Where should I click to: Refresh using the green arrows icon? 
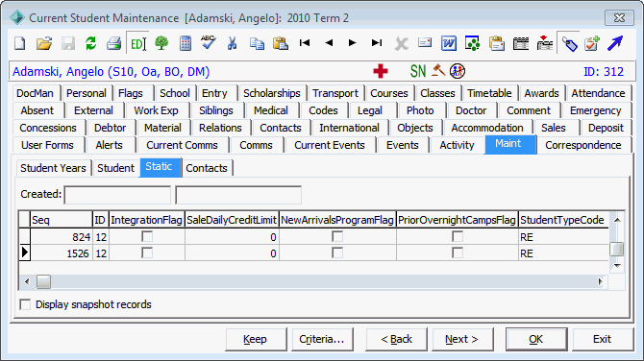coord(90,43)
